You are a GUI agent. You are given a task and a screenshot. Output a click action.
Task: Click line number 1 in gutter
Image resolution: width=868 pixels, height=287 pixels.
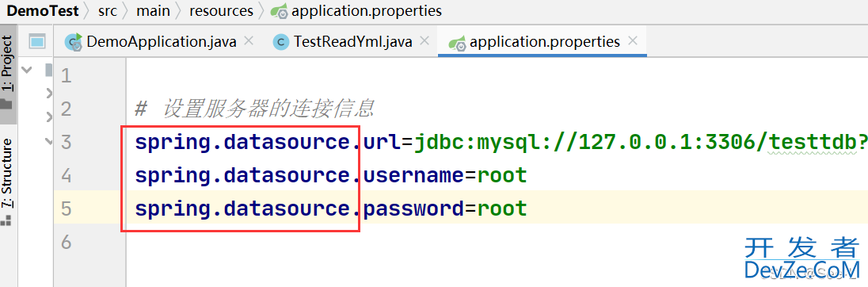click(x=66, y=76)
